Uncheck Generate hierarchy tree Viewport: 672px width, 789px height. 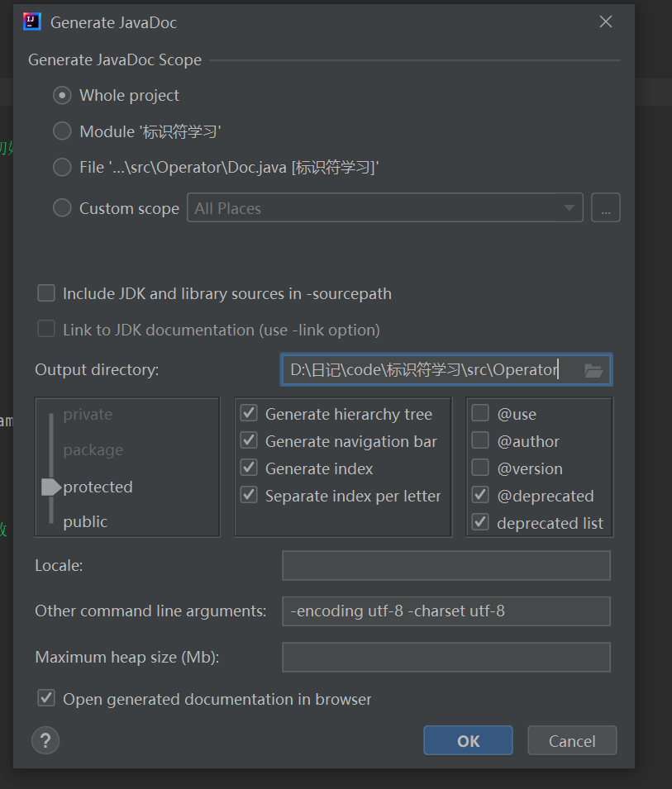pos(249,414)
